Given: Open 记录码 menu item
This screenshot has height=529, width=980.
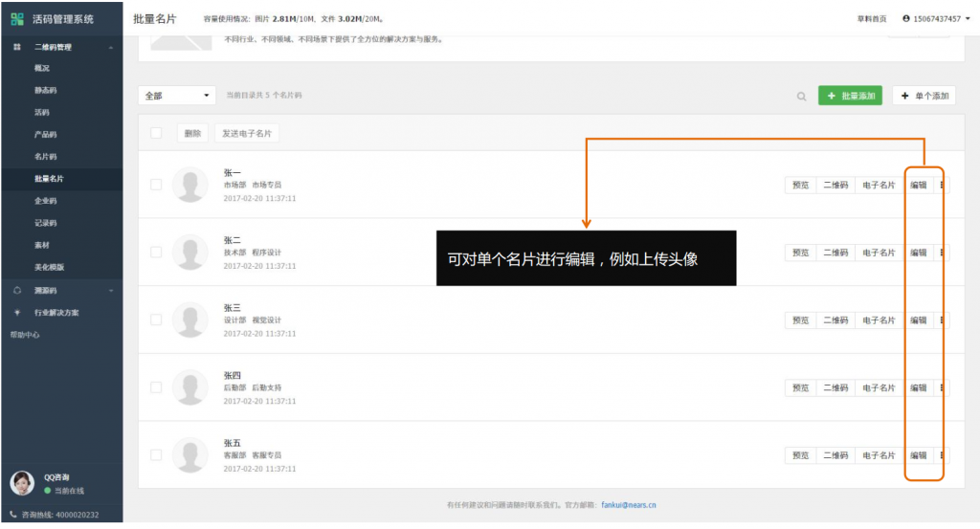Looking at the screenshot, I should tap(46, 223).
